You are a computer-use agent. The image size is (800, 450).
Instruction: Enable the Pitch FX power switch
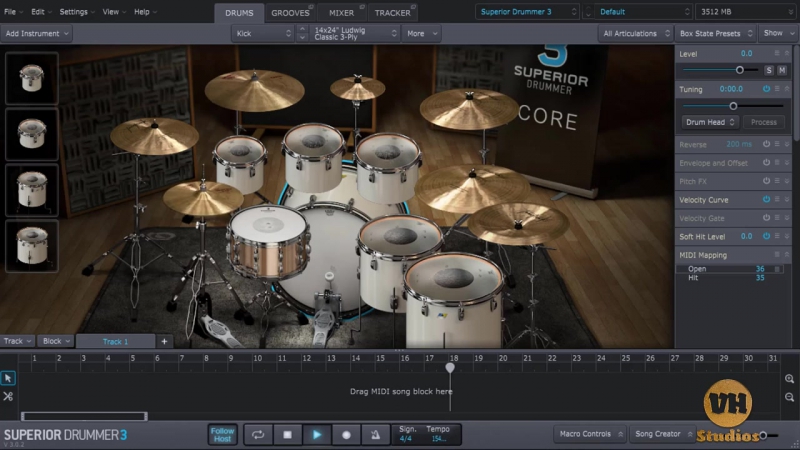tap(766, 181)
